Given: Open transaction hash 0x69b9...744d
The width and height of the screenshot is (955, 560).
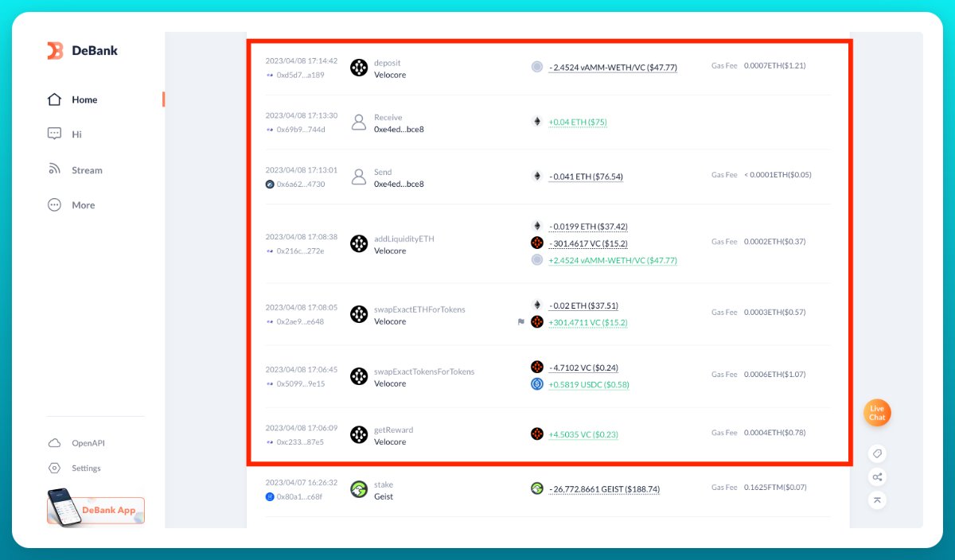Looking at the screenshot, I should coord(301,130).
